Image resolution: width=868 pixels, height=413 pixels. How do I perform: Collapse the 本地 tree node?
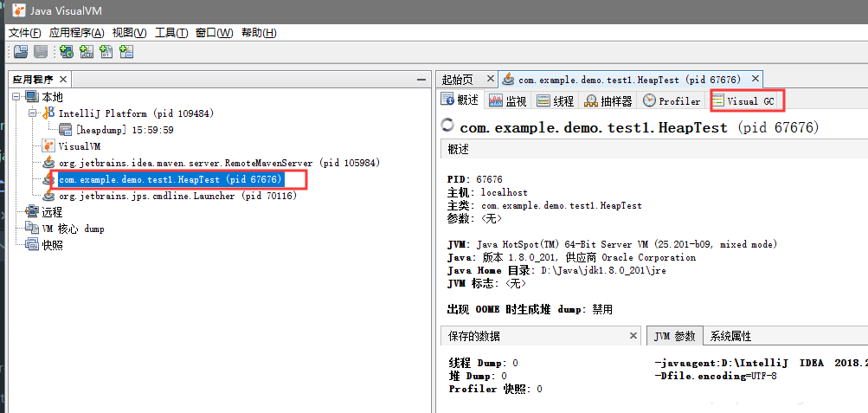point(15,97)
